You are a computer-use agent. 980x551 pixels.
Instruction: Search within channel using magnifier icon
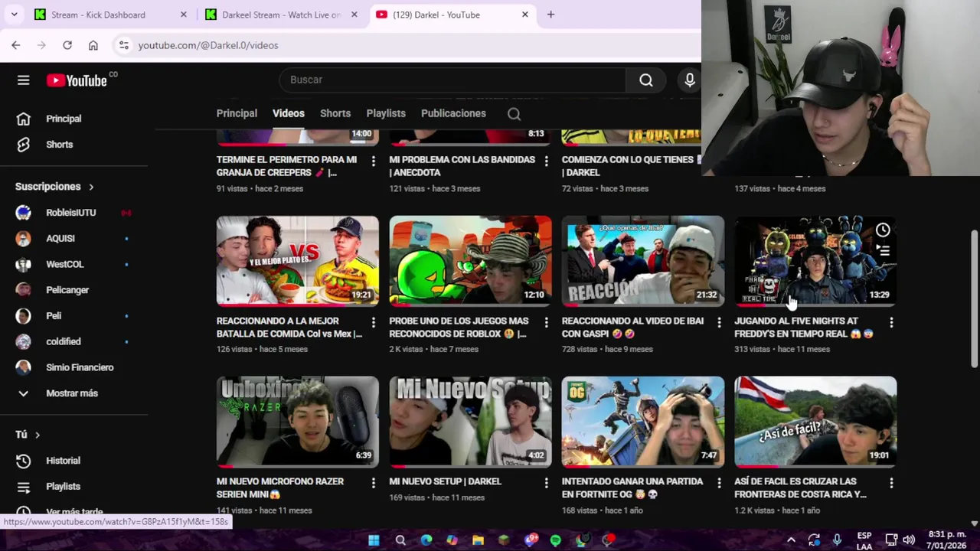point(514,114)
